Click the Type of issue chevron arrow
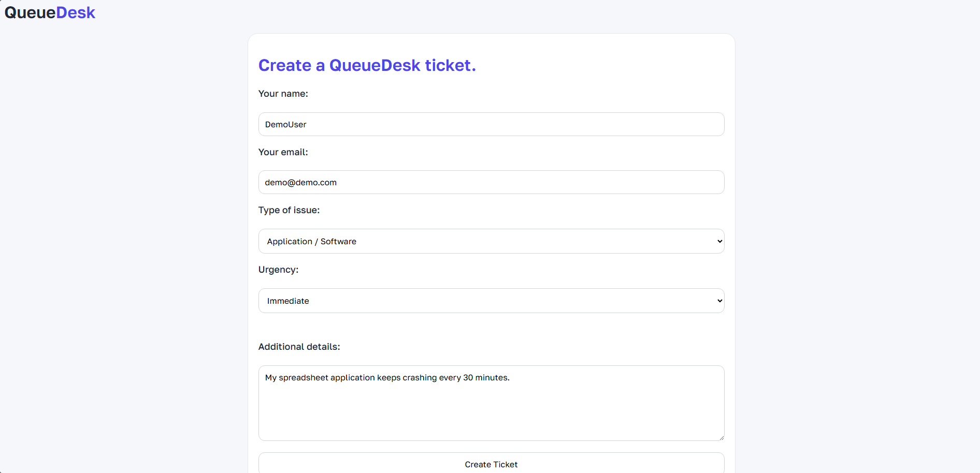 click(719, 241)
